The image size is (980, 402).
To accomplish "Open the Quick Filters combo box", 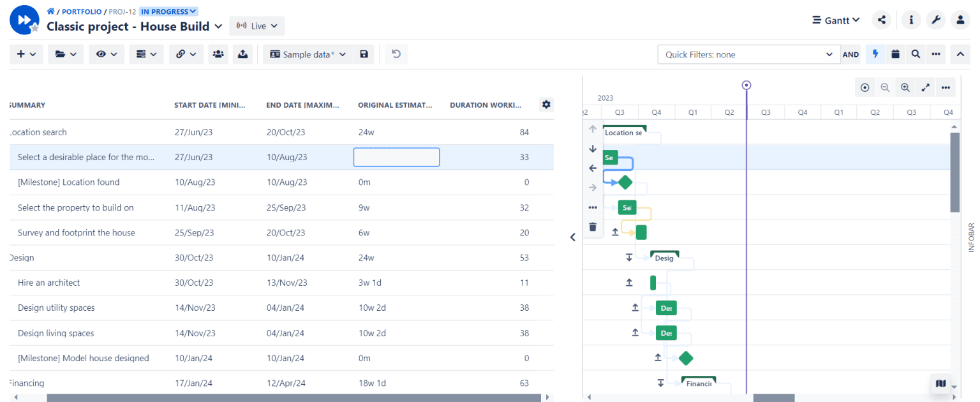I will pos(749,54).
